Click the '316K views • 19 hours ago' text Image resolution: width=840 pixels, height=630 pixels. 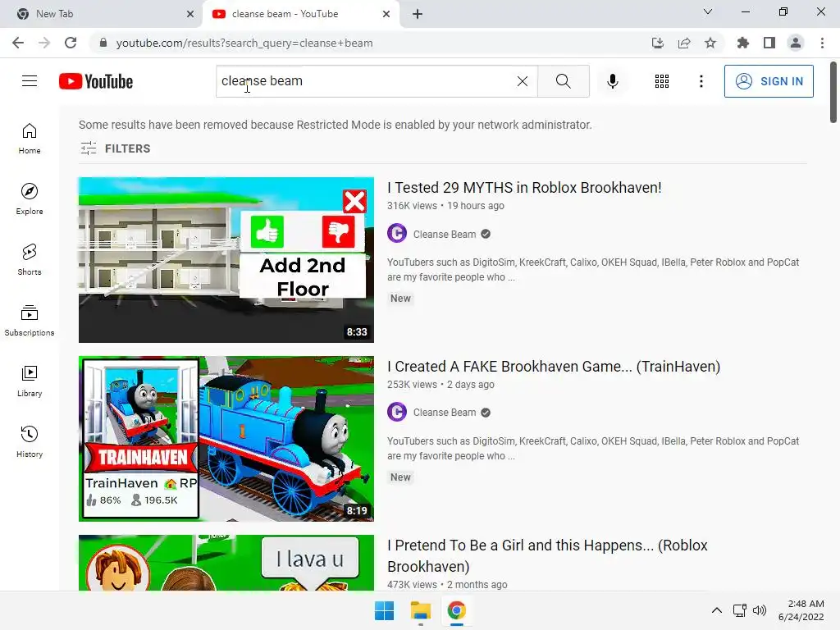(445, 206)
